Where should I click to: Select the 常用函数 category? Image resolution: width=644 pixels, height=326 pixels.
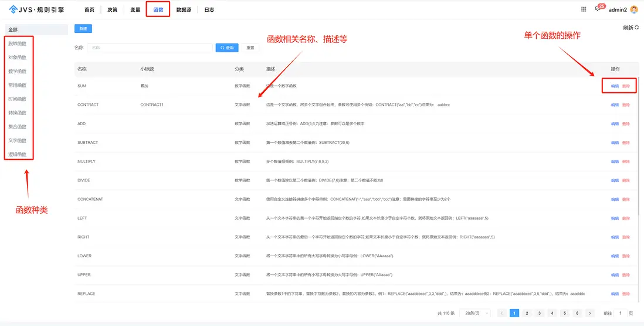(17, 85)
